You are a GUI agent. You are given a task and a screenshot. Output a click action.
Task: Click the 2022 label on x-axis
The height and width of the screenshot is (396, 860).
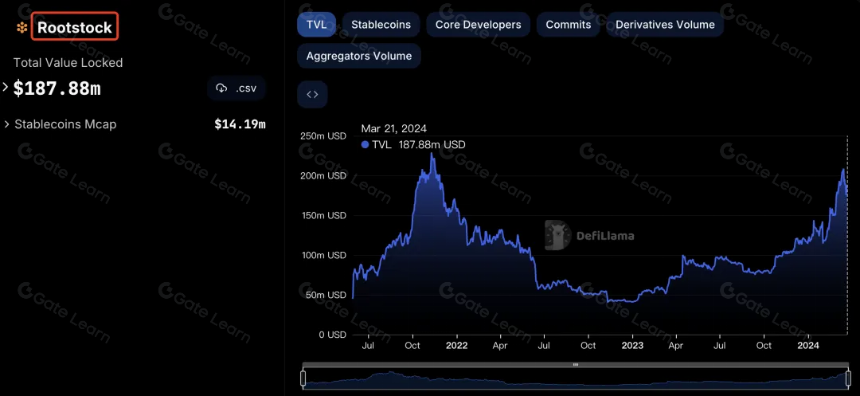click(456, 346)
